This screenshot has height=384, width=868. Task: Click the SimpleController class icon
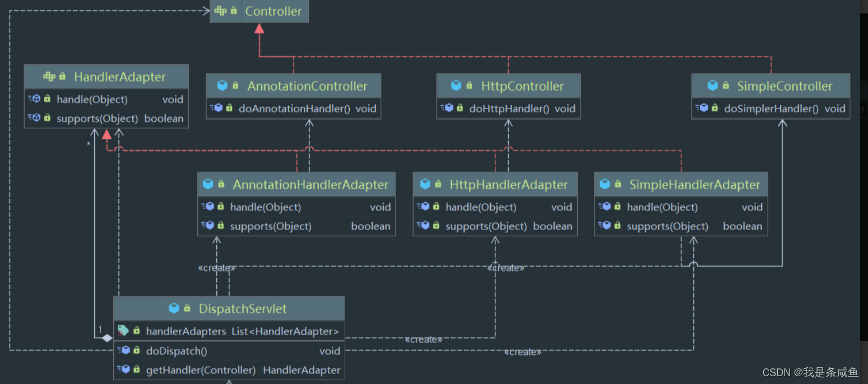713,86
